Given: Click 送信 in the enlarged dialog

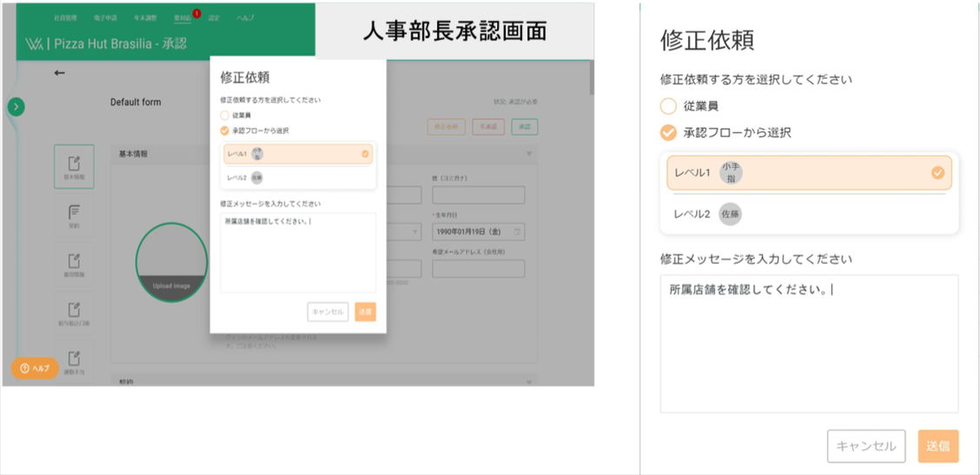Looking at the screenshot, I should pos(938,446).
